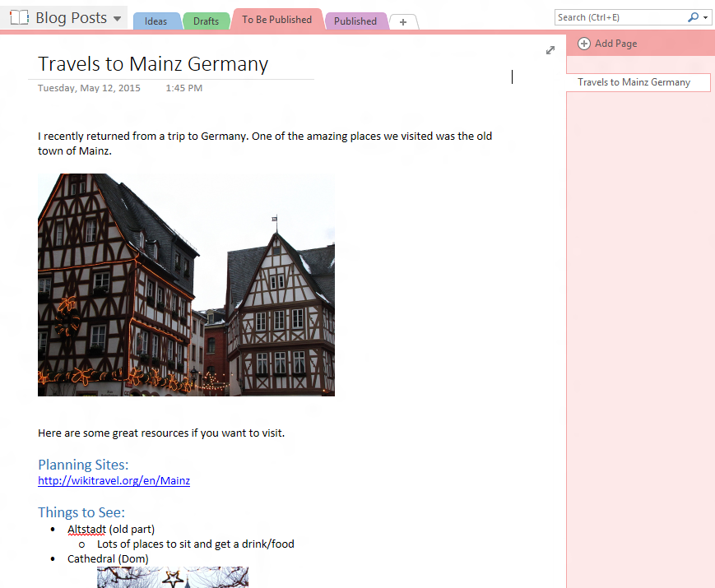Open the wikitravel.org Mainz hyperlink

(114, 480)
